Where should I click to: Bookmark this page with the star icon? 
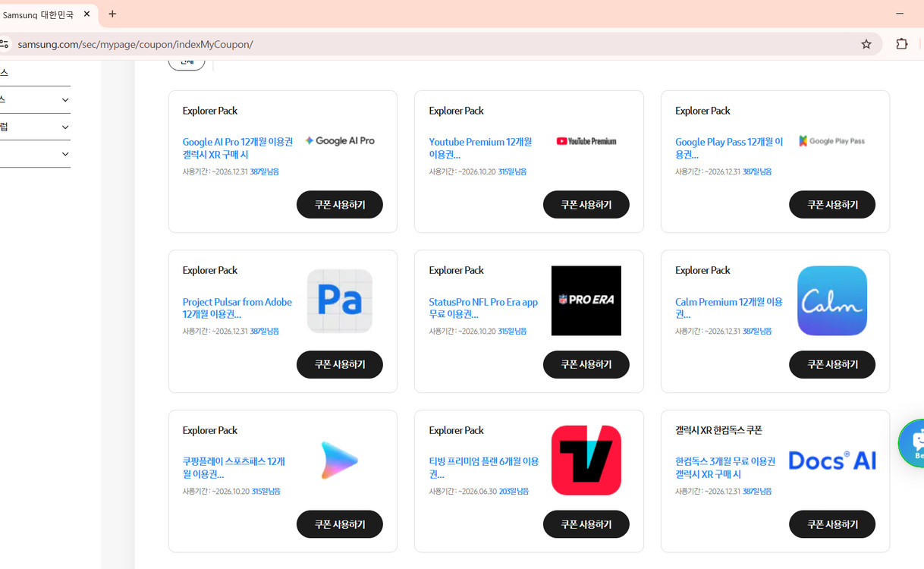pos(866,44)
